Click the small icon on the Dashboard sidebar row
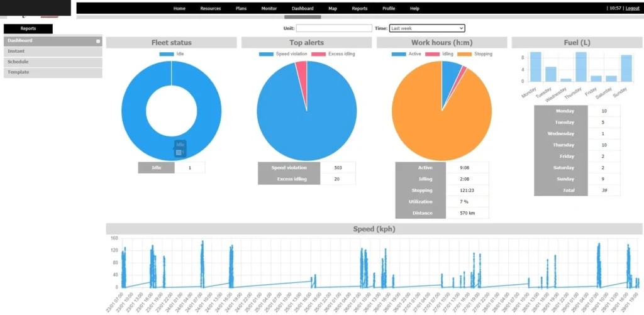Viewport: 644px width, 315px height. pos(98,41)
